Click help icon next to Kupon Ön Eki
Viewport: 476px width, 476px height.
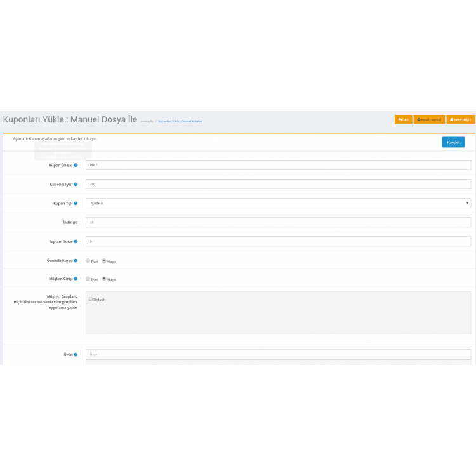pyautogui.click(x=76, y=165)
